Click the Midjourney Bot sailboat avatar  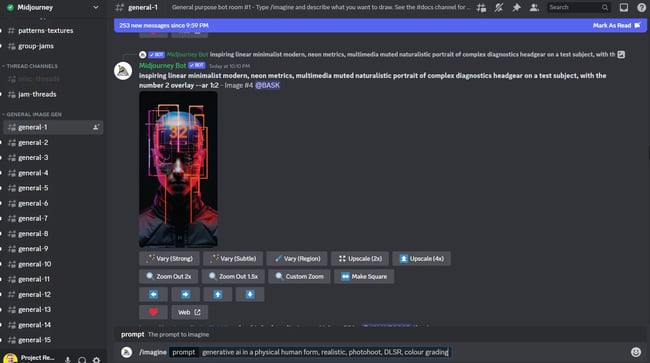click(123, 71)
